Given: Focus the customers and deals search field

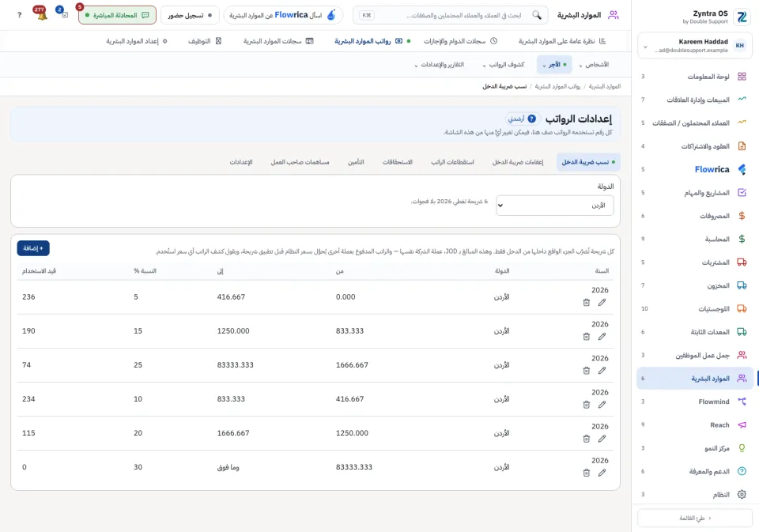Looking at the screenshot, I should [x=450, y=15].
